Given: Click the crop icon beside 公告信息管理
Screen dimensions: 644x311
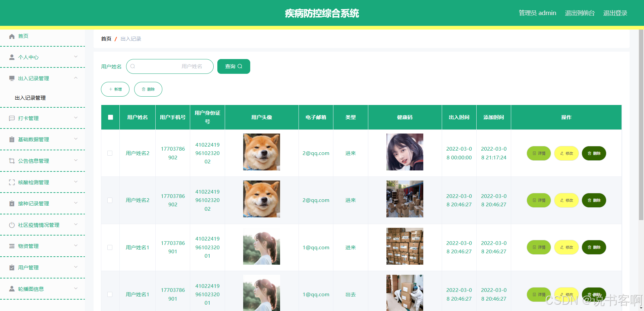Looking at the screenshot, I should click(x=12, y=161).
